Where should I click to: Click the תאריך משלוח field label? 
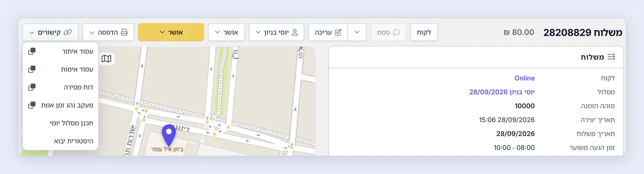[x=595, y=134]
